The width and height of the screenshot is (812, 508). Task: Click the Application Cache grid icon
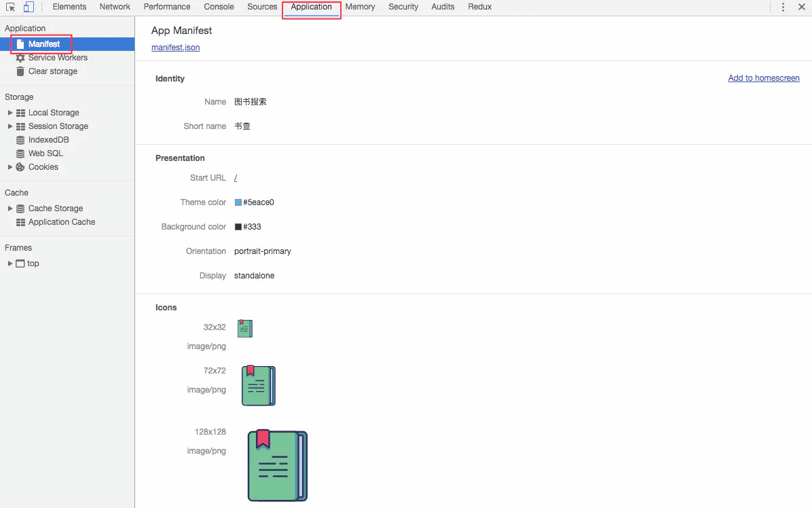click(x=20, y=222)
